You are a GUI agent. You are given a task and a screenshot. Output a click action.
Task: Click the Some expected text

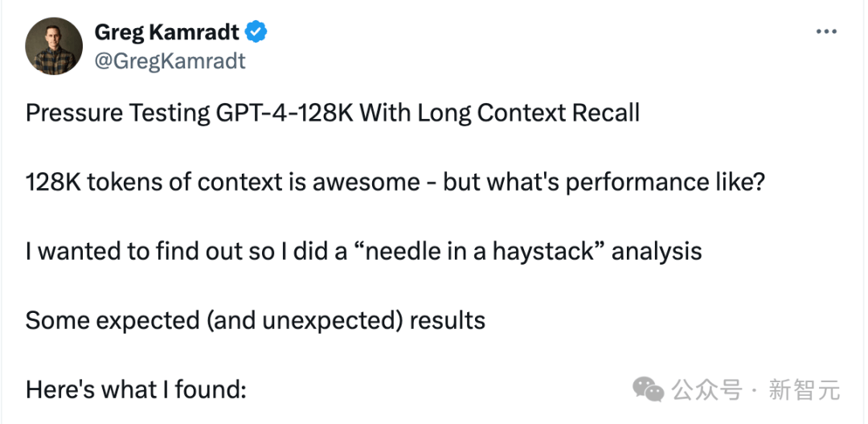click(x=113, y=321)
